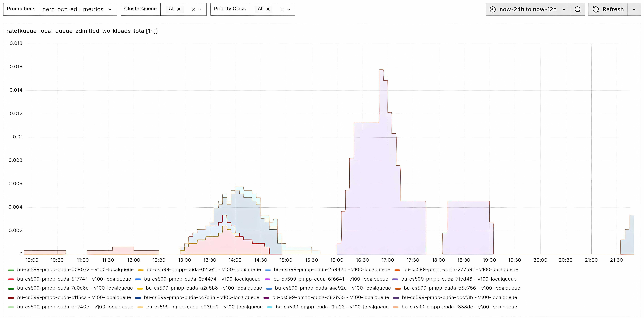The width and height of the screenshot is (644, 318).
Task: Click the panel title rate(kueue_local_queue_admitted_workloads_total[1h])
Action: coord(82,31)
